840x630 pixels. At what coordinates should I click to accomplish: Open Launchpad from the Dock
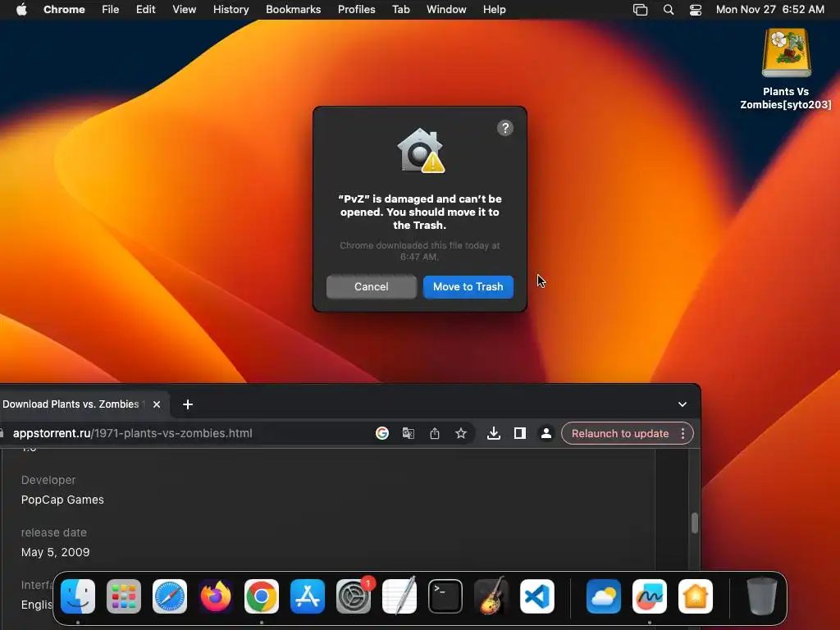click(x=124, y=596)
